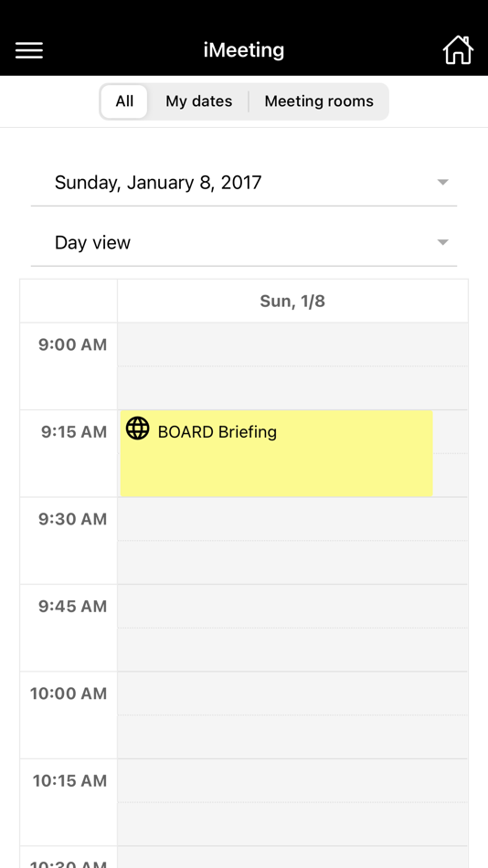Open Sunday, January 8, 2017 date selector
This screenshot has height=868, width=488.
tap(244, 183)
